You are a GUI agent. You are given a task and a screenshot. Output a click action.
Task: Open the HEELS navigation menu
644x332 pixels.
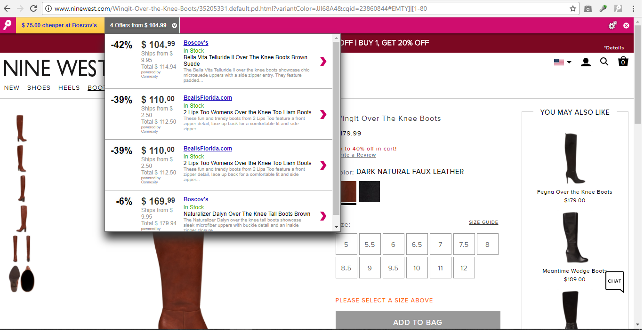tap(69, 87)
